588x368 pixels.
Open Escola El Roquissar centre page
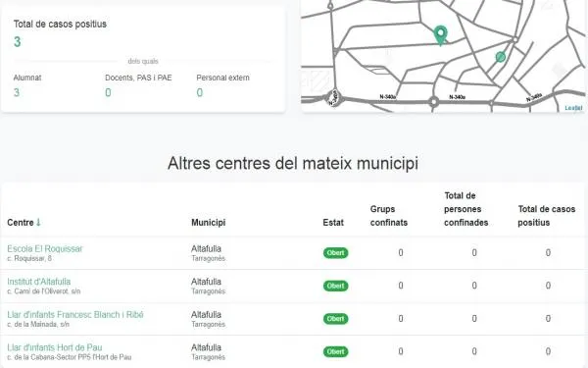[45, 248]
